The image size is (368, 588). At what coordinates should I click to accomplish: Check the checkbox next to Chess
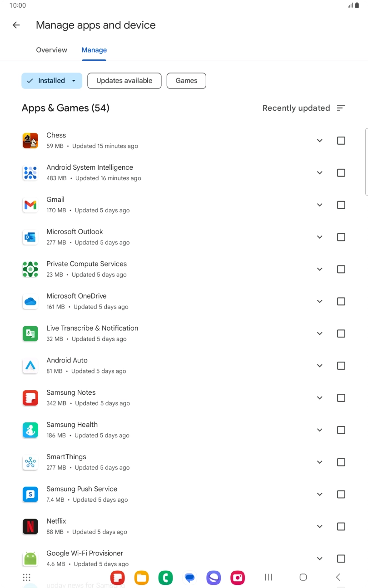(341, 141)
